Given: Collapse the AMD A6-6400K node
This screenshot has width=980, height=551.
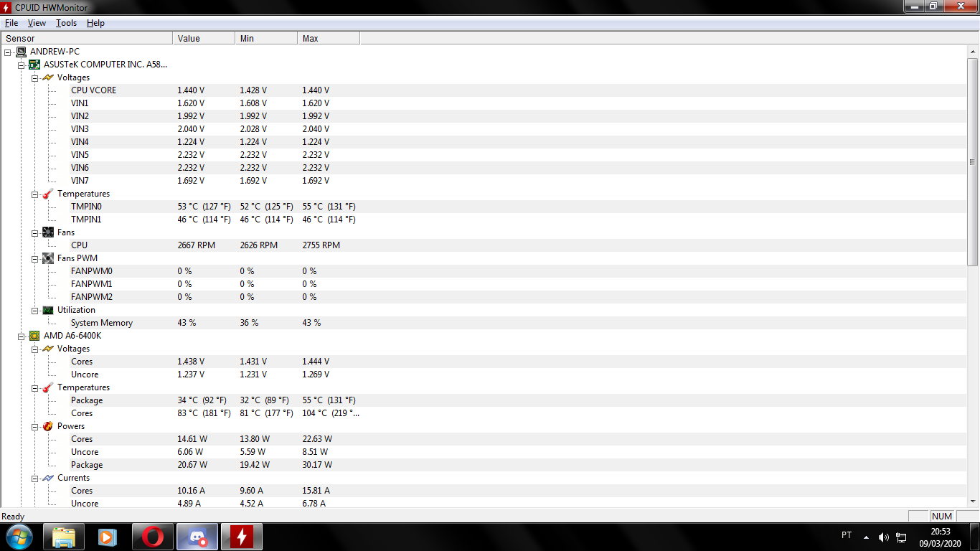Looking at the screenshot, I should point(22,336).
